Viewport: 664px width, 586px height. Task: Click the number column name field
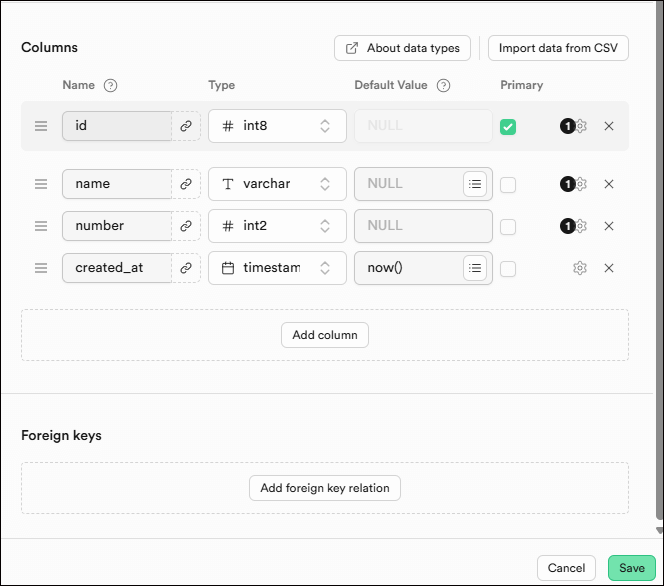coord(116,226)
